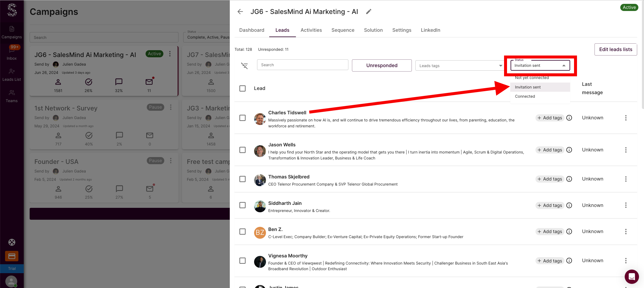
Task: Switch to the Sequence tab
Action: pyautogui.click(x=343, y=30)
